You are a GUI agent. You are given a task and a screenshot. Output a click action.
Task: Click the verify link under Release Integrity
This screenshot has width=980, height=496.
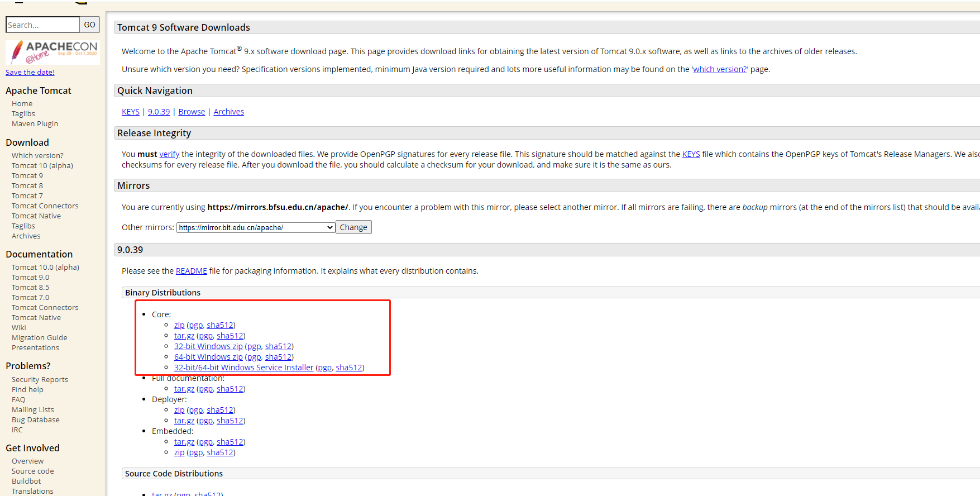pyautogui.click(x=169, y=154)
